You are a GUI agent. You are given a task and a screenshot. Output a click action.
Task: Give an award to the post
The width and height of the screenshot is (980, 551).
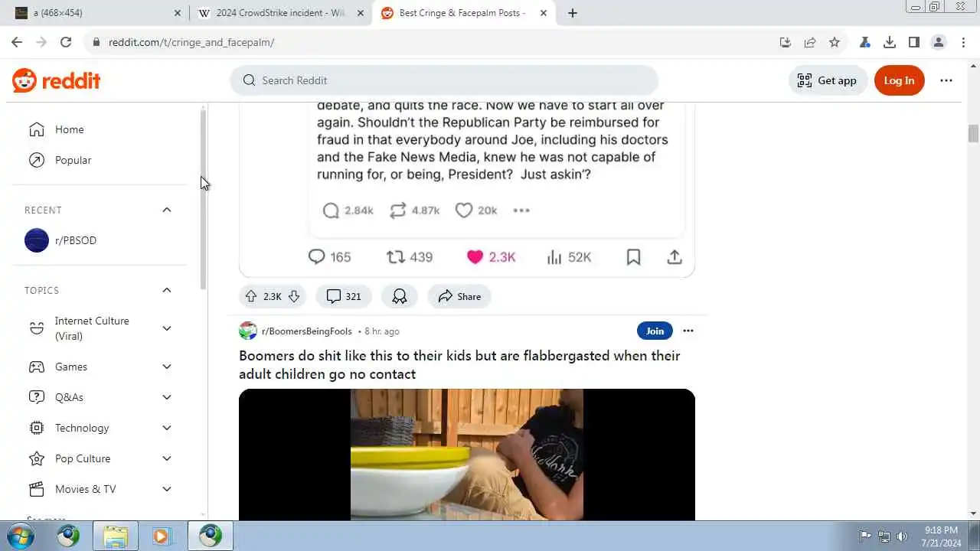400,297
